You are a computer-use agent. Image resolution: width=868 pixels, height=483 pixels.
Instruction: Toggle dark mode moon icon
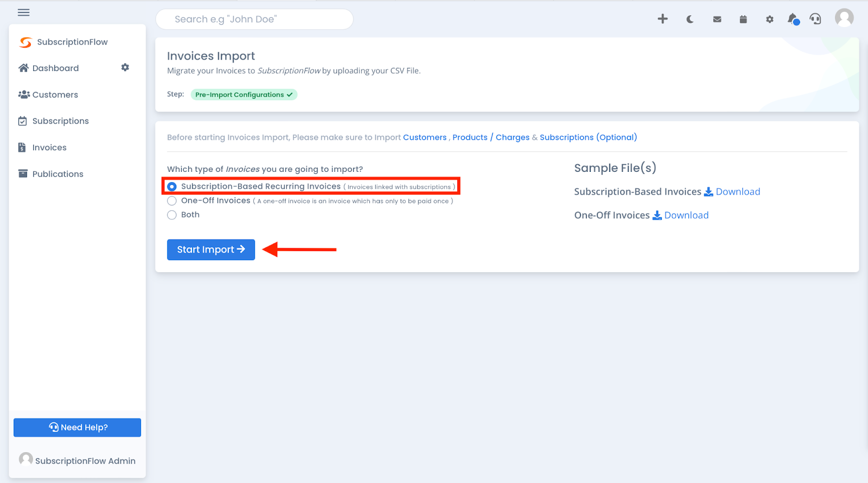(690, 19)
